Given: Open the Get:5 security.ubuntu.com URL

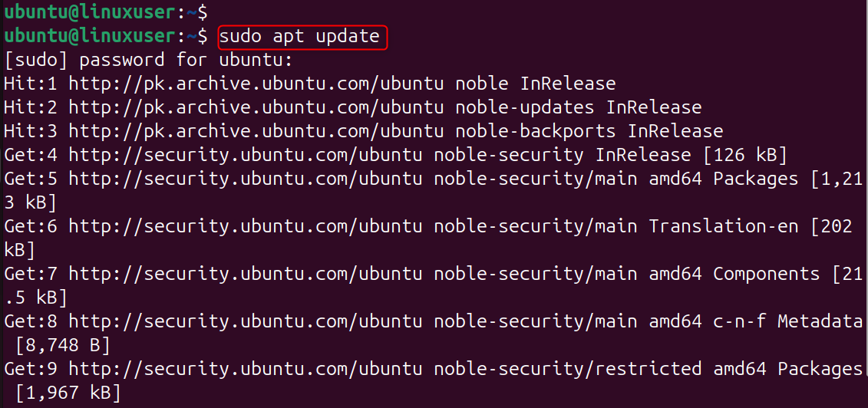Looking at the screenshot, I should tap(245, 179).
